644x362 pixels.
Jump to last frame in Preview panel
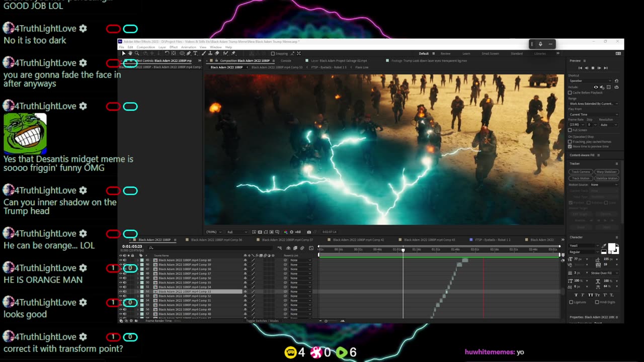point(606,68)
